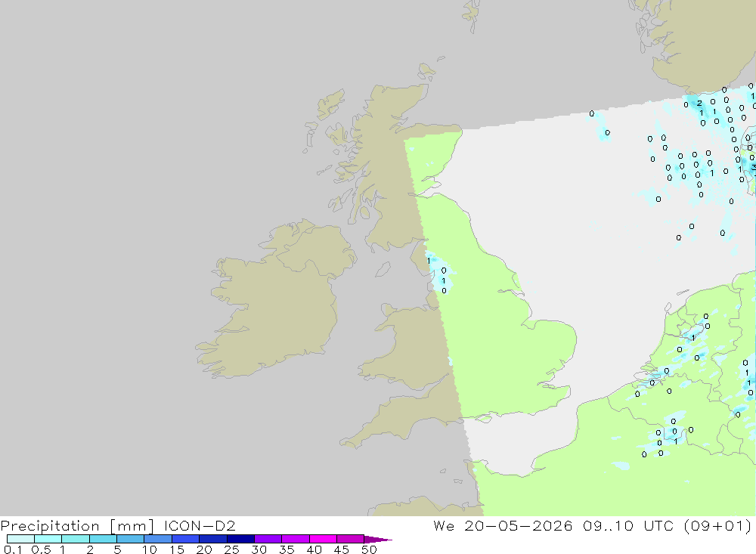This screenshot has height=554, width=756.
Task: Click the arrow tip beyond 50 mm on the legend
Action: 379,540
